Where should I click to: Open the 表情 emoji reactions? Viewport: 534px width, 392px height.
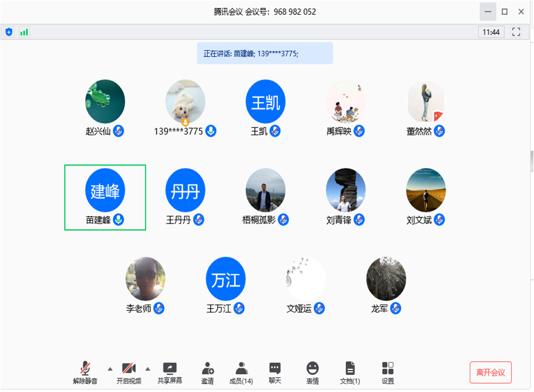(312, 372)
